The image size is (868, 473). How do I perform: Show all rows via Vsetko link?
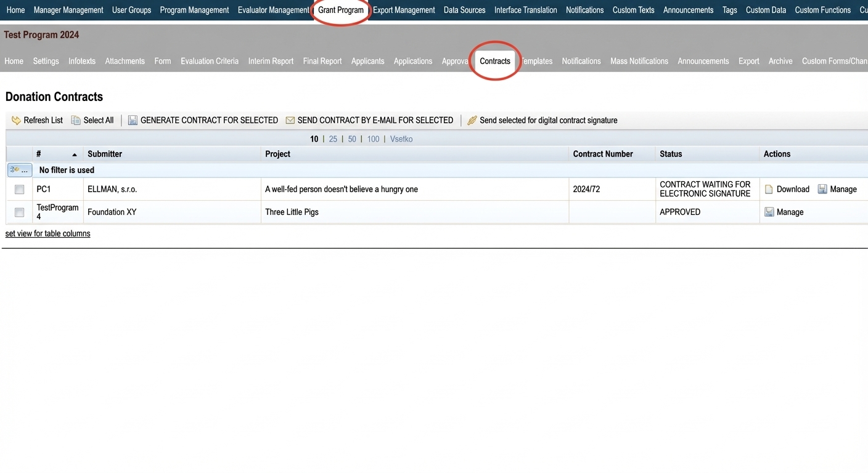(401, 139)
